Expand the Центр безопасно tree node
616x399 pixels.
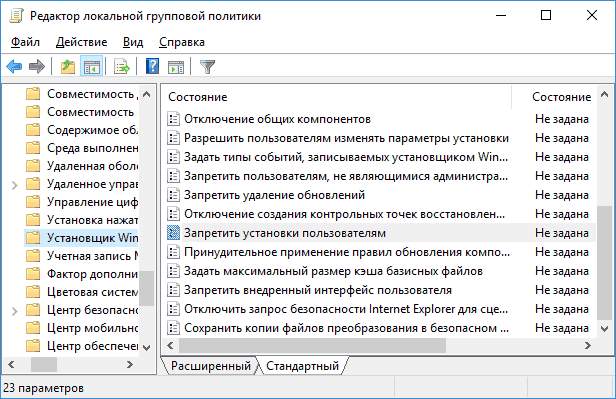(15, 311)
